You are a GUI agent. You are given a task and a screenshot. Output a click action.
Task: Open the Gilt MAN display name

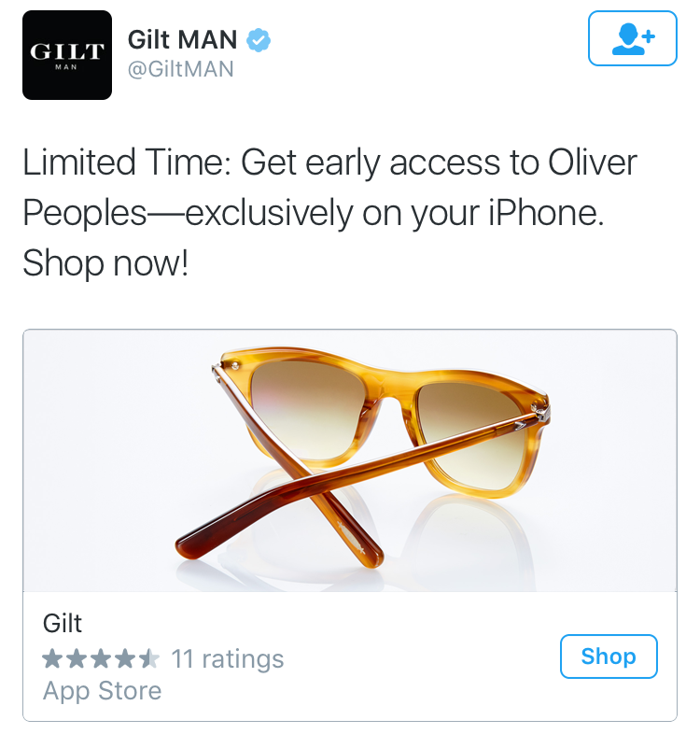(x=183, y=40)
